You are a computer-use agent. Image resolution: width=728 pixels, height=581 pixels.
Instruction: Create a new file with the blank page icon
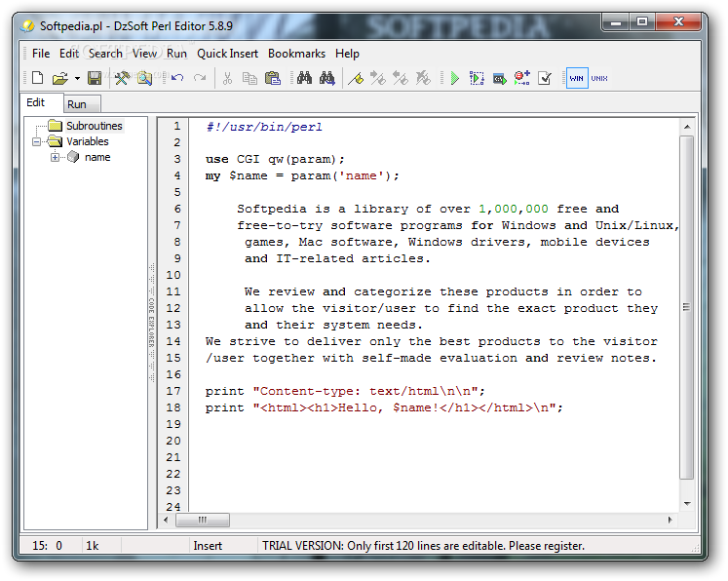click(37, 78)
